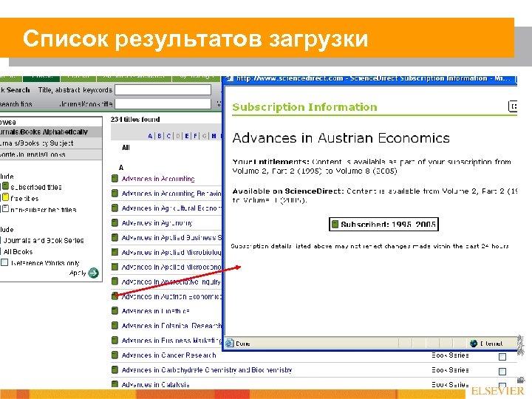
Task: Click the All filter link
Action: point(126,148)
